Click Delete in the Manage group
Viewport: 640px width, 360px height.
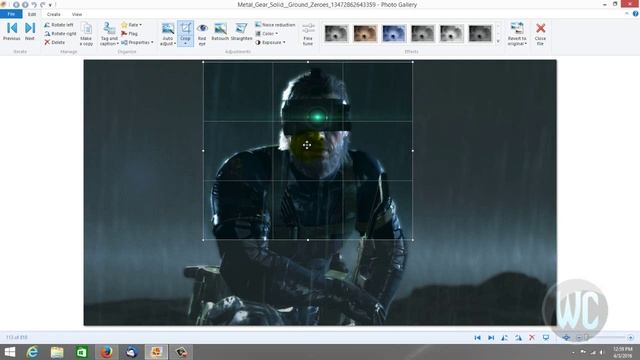click(x=55, y=42)
